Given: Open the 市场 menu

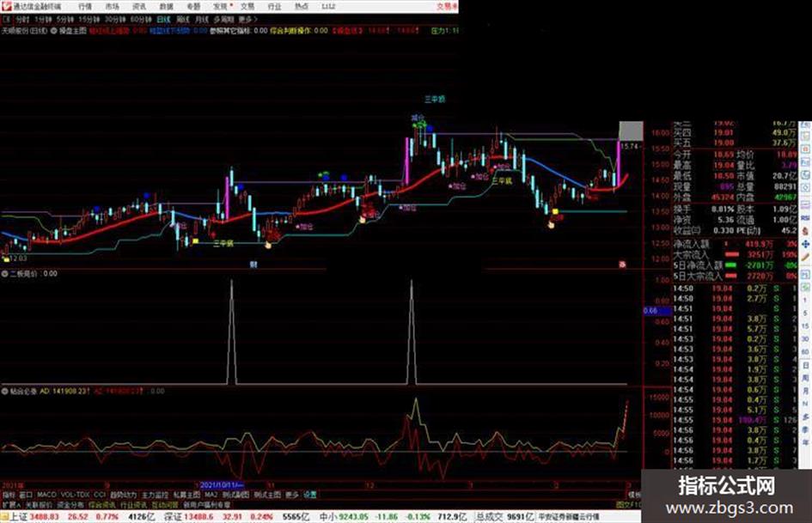Looking at the screenshot, I should pos(112,6).
